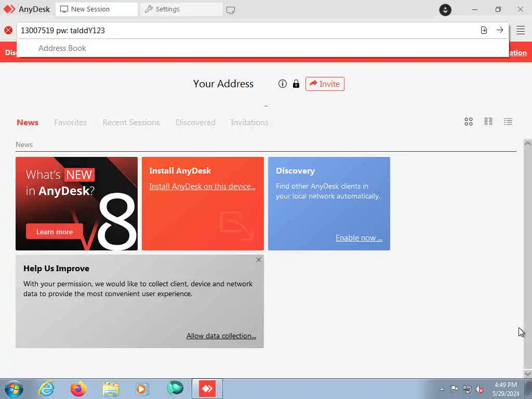Click the AnyDesk taskbar button
This screenshot has height=399, width=532.
point(207,389)
